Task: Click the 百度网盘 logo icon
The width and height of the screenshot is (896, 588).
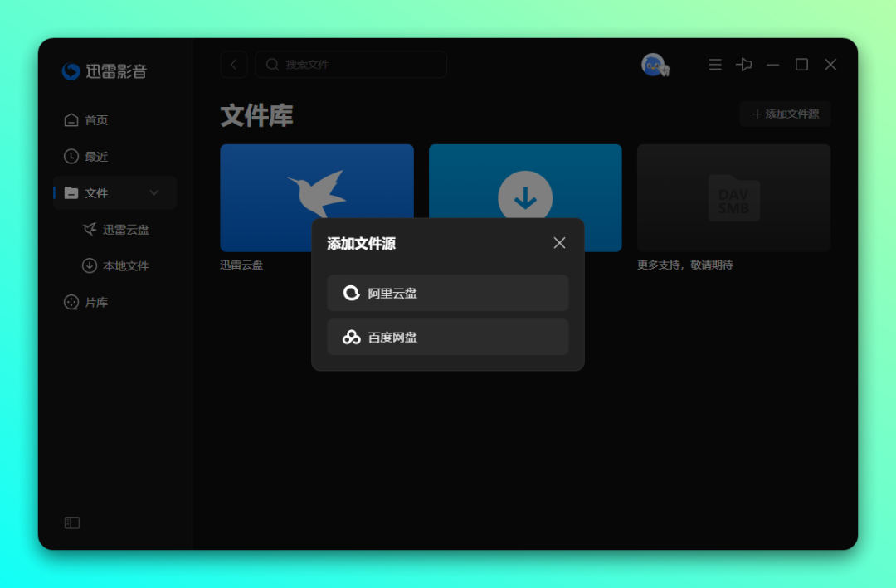Action: pos(352,338)
